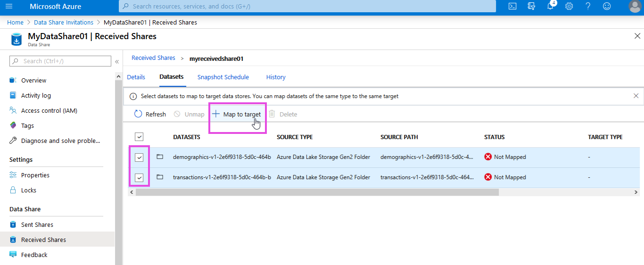
Task: Click the SOURCE TYPE column header
Action: (x=295, y=137)
